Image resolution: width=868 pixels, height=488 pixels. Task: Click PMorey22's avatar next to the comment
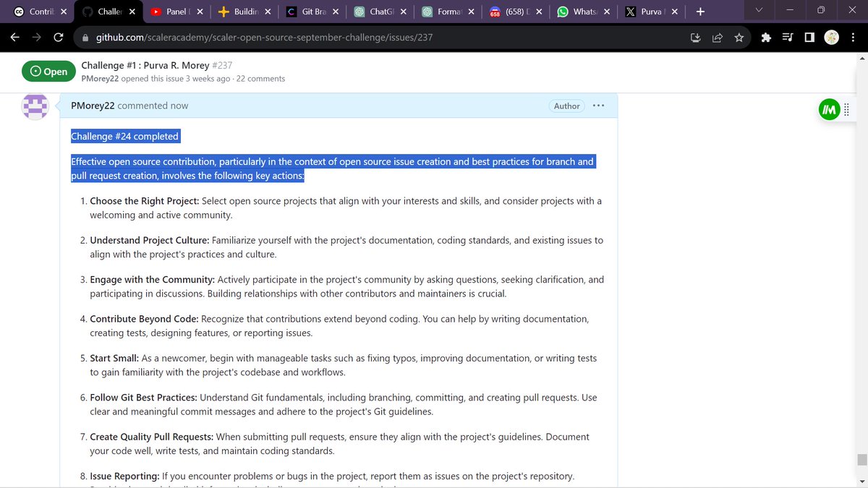(35, 106)
